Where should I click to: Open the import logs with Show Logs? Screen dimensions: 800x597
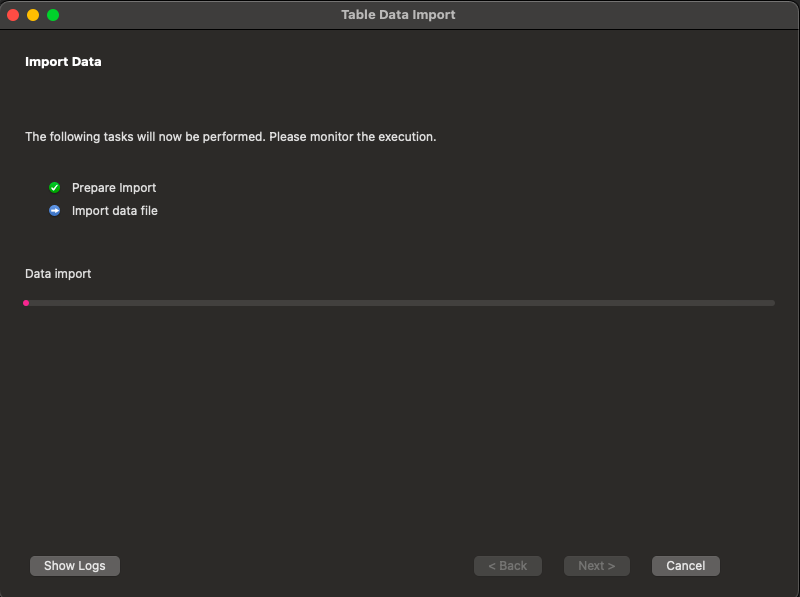click(75, 566)
